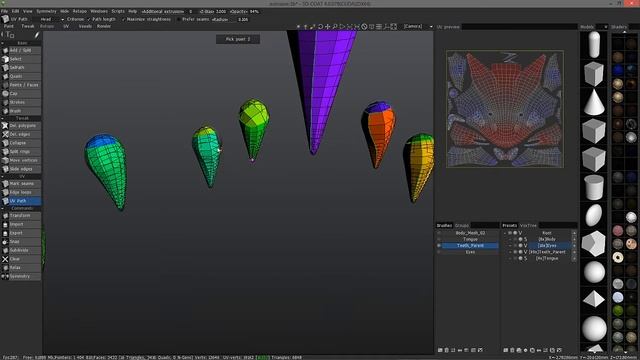Pick the Points / Faces tool
This screenshot has width=640, height=360.
coord(21,85)
